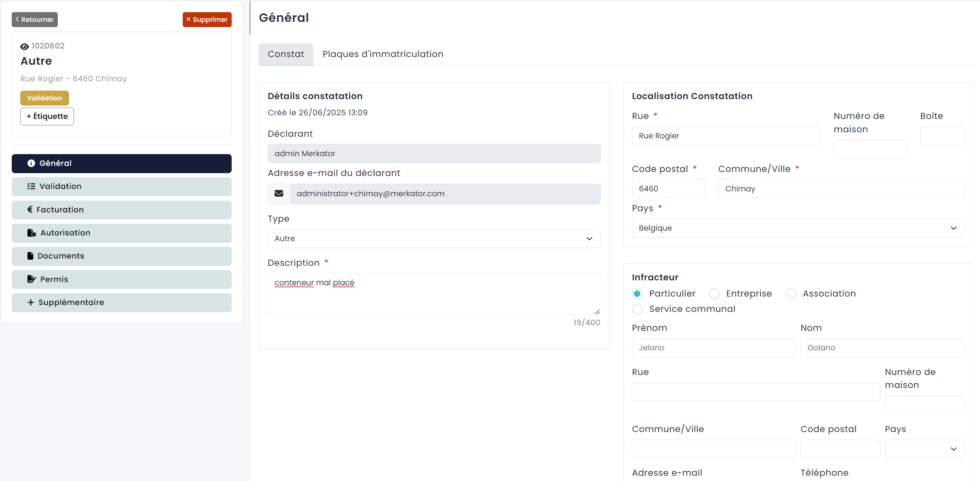
Task: Click the signed-file icon beside Permis
Action: point(32,279)
